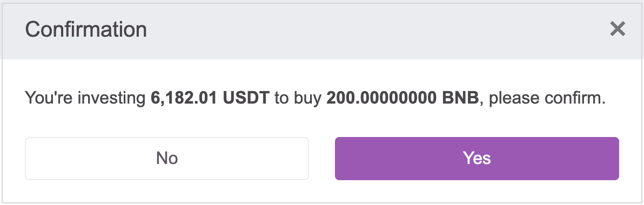Click the 200.00000000 BNB quantity
This screenshot has width=644, height=205.
coord(403,99)
